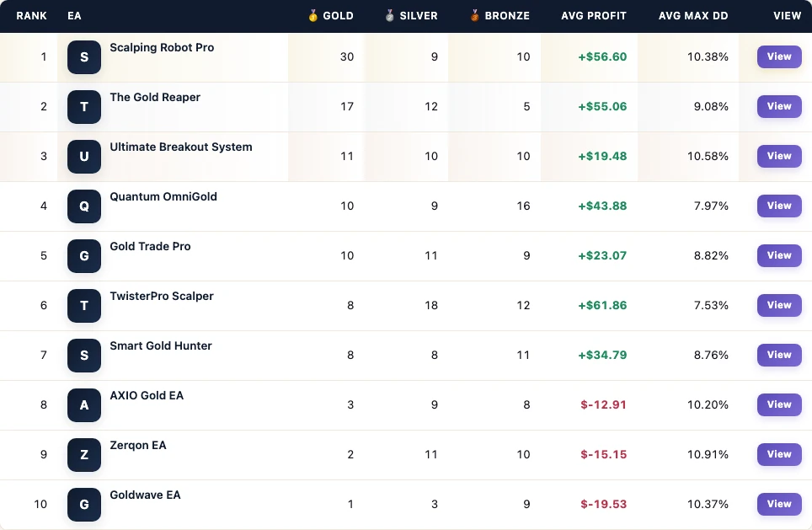Screen dimensions: 812x530
Task: Open Quantum OmniGold via View button
Action: coord(779,206)
